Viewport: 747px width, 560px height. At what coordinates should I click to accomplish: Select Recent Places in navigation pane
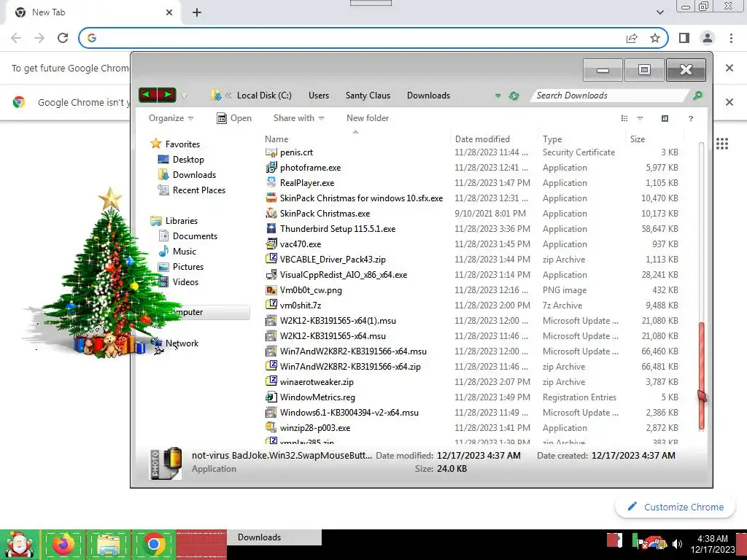click(x=199, y=190)
